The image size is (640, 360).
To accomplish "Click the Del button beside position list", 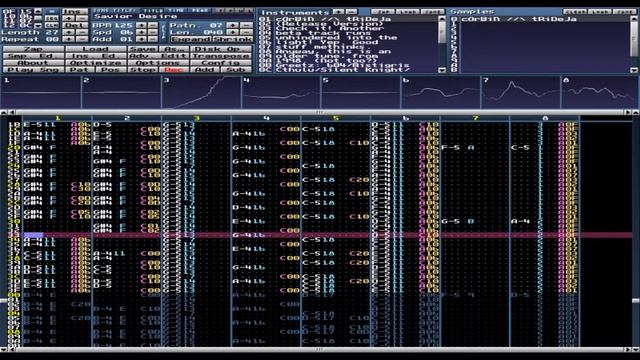I will pos(76,25).
